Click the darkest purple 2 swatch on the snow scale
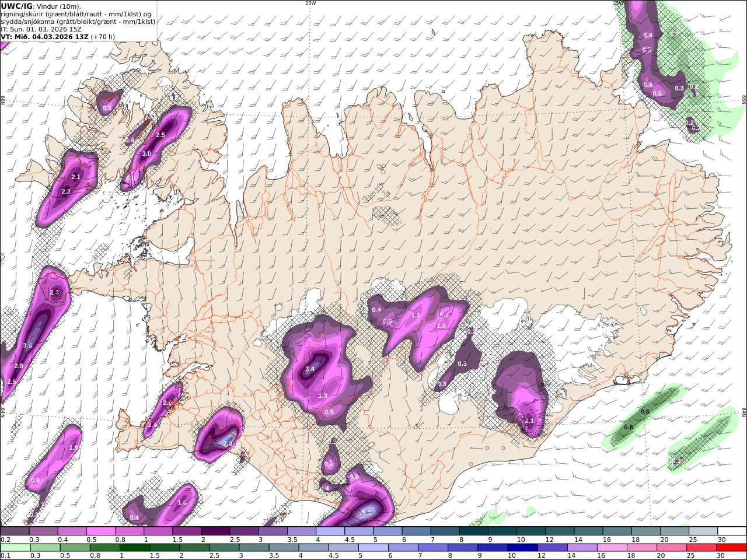The image size is (747, 560). tap(215, 531)
